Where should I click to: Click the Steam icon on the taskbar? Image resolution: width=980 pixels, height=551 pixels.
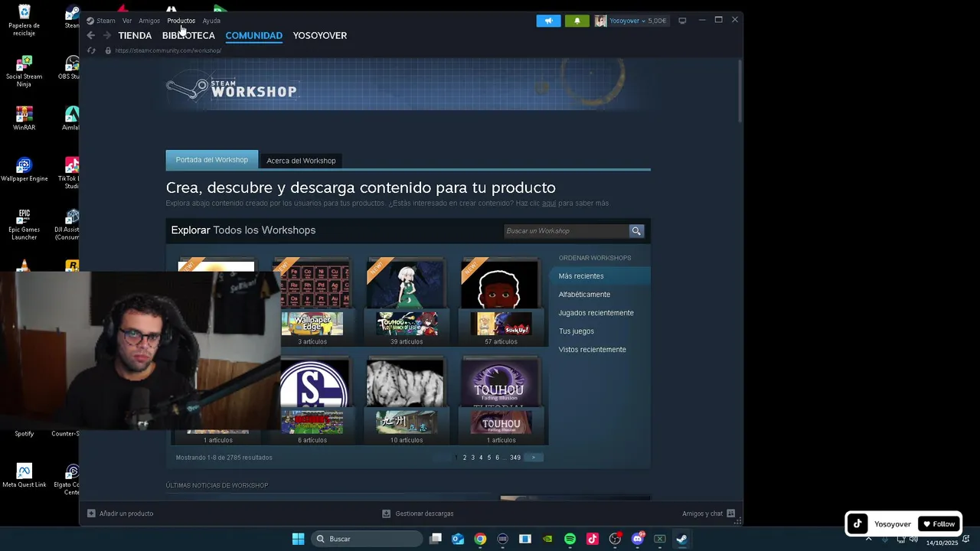681,539
